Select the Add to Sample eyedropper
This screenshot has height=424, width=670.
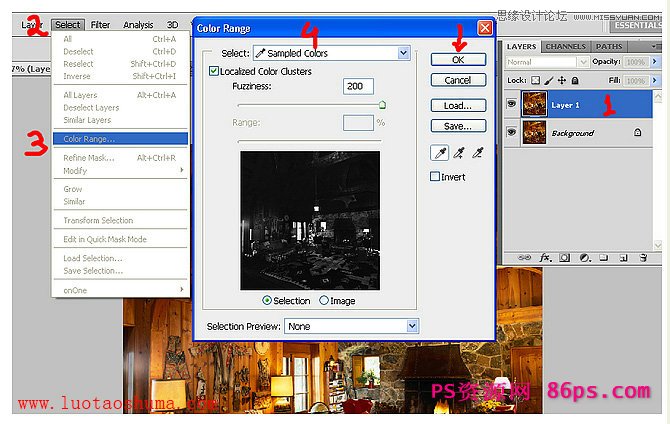click(458, 152)
